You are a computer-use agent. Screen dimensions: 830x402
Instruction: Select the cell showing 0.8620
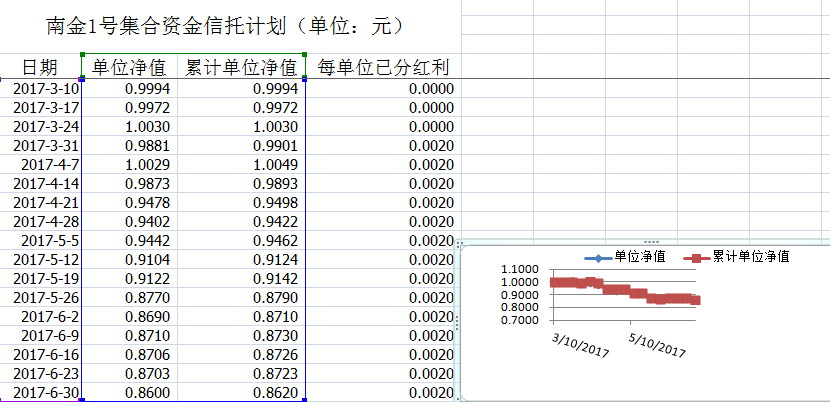(x=242, y=393)
